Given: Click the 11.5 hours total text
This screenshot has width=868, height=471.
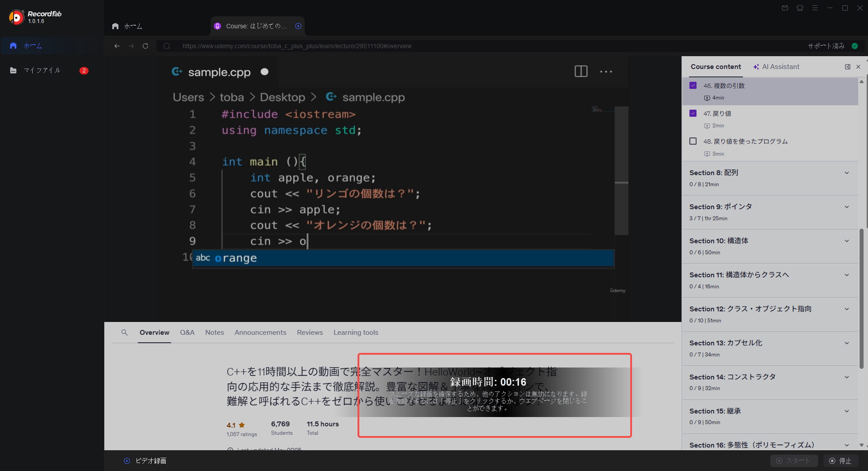Looking at the screenshot, I should point(323,428).
